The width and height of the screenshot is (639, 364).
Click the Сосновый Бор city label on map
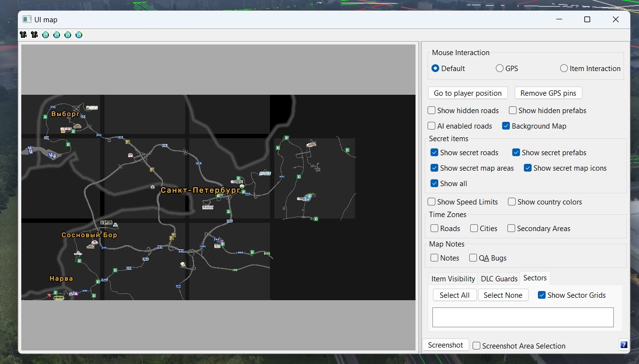coord(89,235)
